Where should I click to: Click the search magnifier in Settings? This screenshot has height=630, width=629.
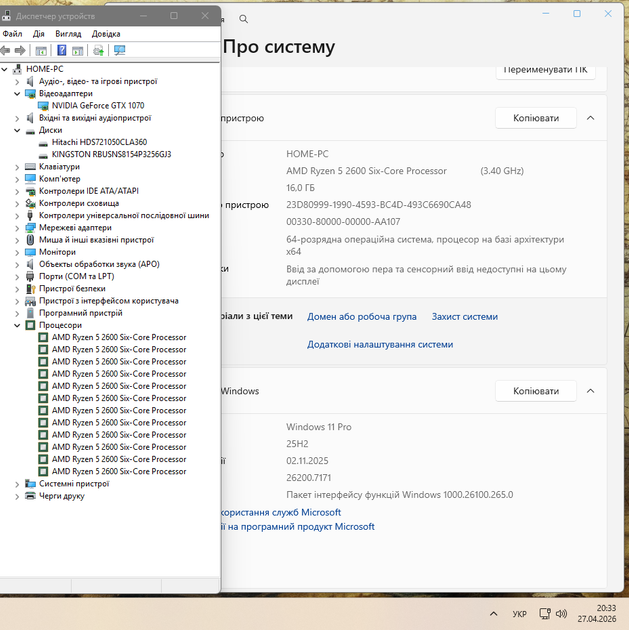pos(243,19)
